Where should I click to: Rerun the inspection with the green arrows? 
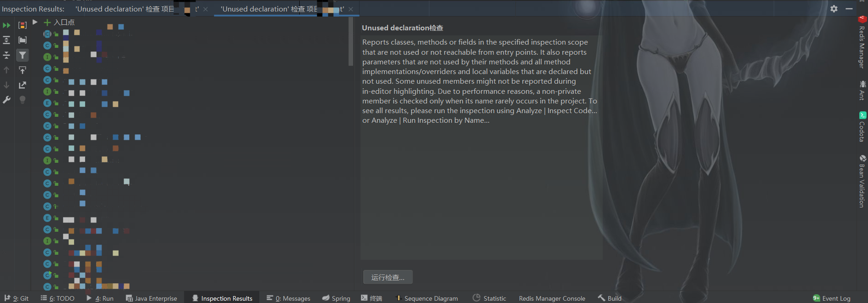pyautogui.click(x=6, y=25)
